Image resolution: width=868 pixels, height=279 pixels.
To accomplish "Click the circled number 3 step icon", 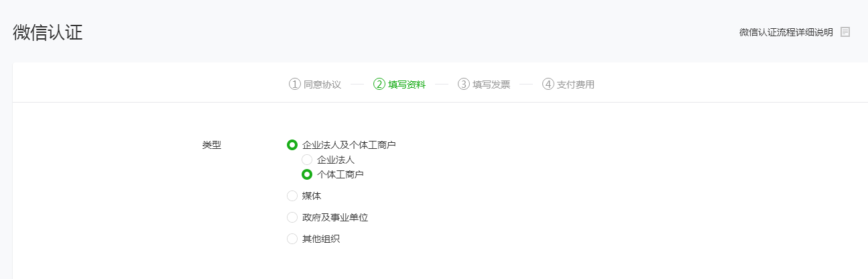I will [x=463, y=85].
